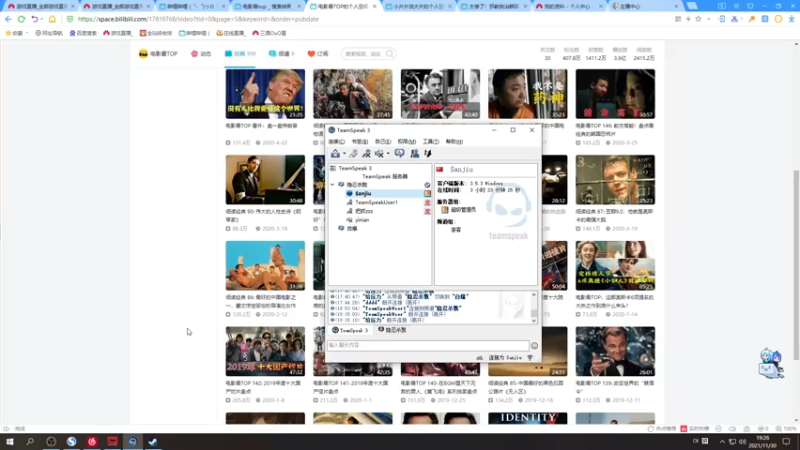Open the Windows Start menu
This screenshot has width=800, height=450.
pos(10,441)
